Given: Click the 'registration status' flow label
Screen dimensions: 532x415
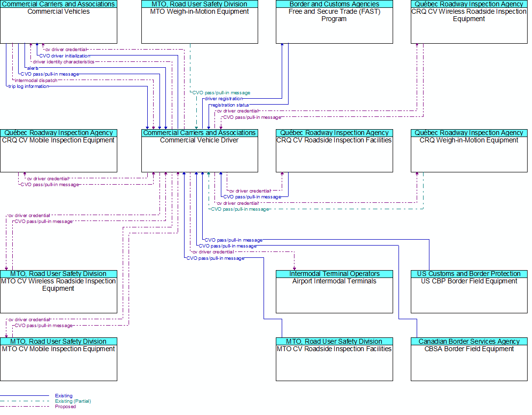Looking at the screenshot, I should [230, 105].
